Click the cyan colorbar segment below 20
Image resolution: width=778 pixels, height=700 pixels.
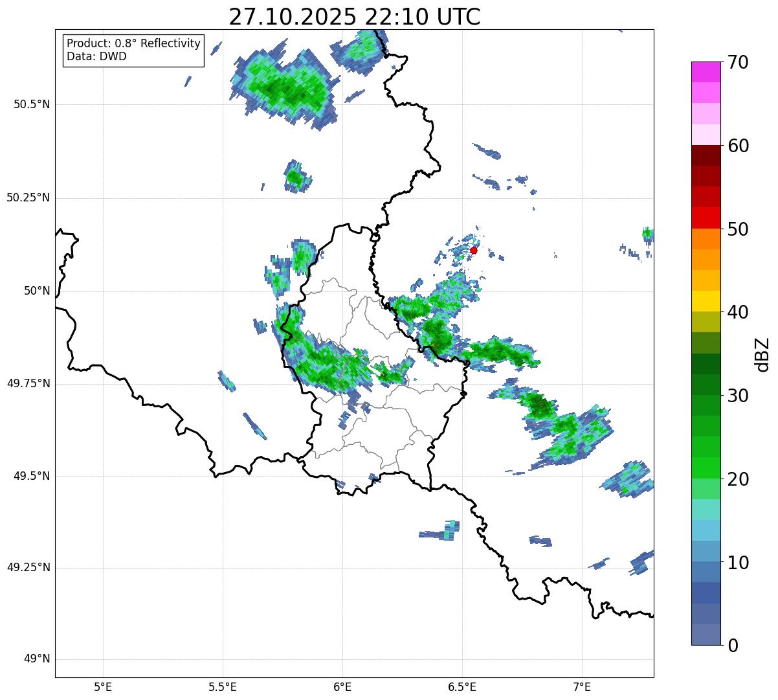(706, 510)
